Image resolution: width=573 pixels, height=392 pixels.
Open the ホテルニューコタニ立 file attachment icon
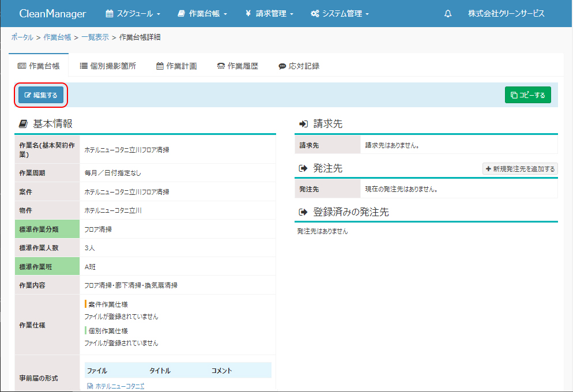tap(90, 386)
